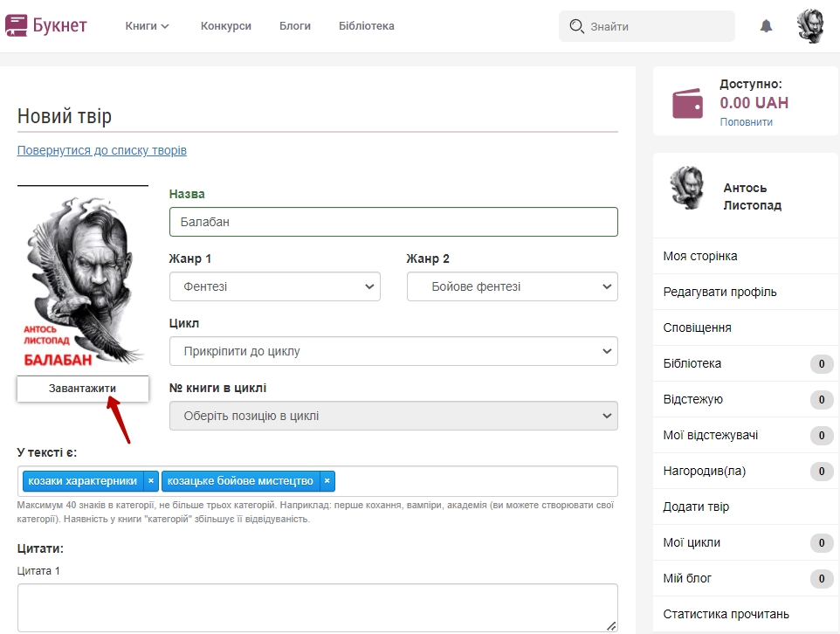This screenshot has width=840, height=634.
Task: Open 'Мої відстежувачі'
Action: coord(746,435)
